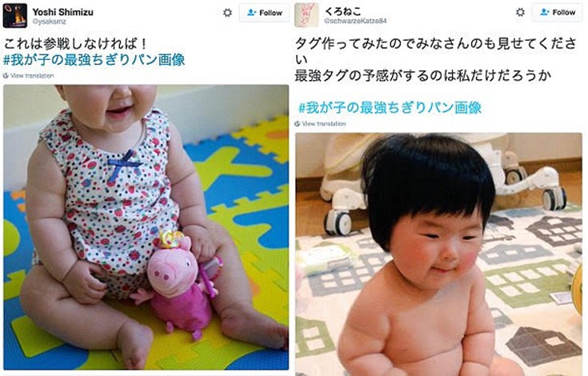
Task: Click the くろねこ display name
Action: pos(343,12)
